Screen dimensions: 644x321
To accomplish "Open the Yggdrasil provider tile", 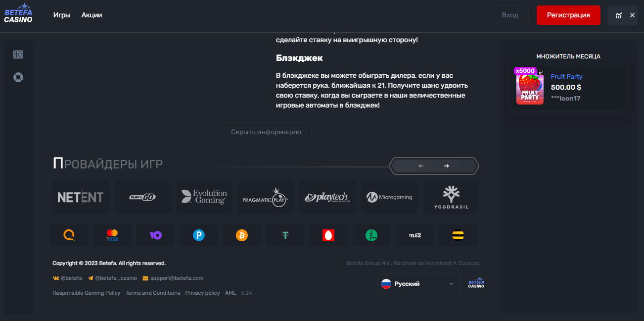I will click(451, 197).
